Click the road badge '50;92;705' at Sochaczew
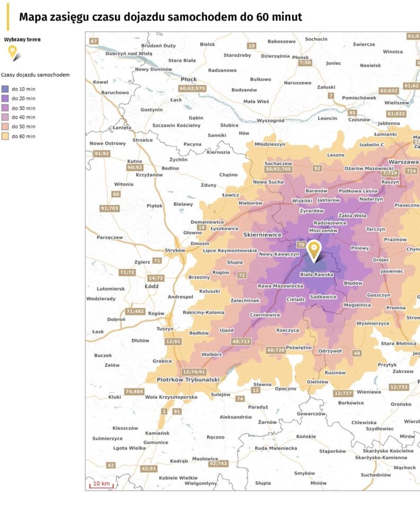Viewport: 420px width, 509px height. (x=278, y=169)
